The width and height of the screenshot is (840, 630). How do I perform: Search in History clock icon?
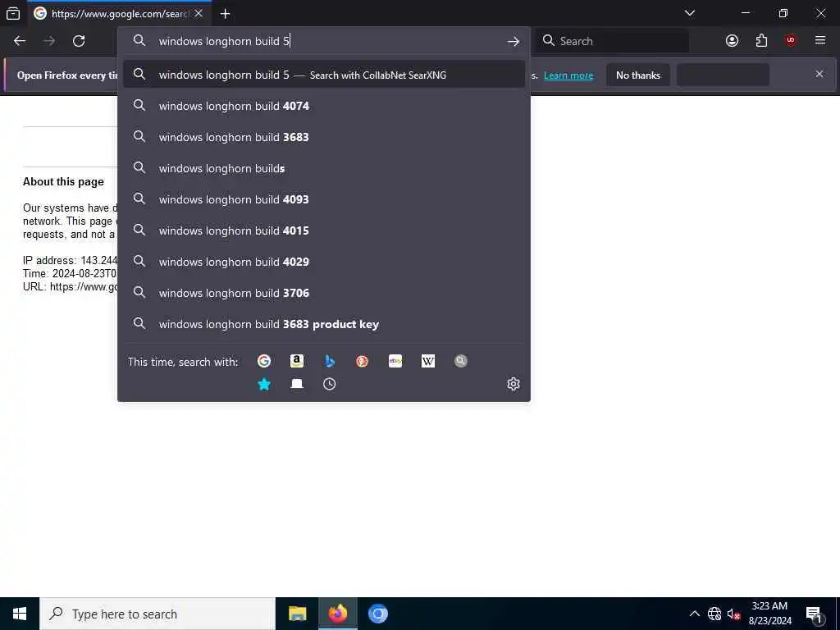click(330, 384)
